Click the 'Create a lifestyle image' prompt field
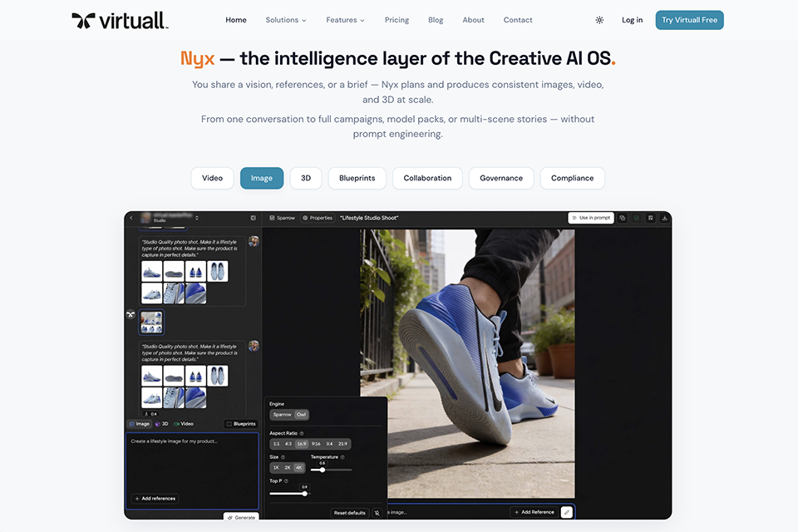 (192, 471)
